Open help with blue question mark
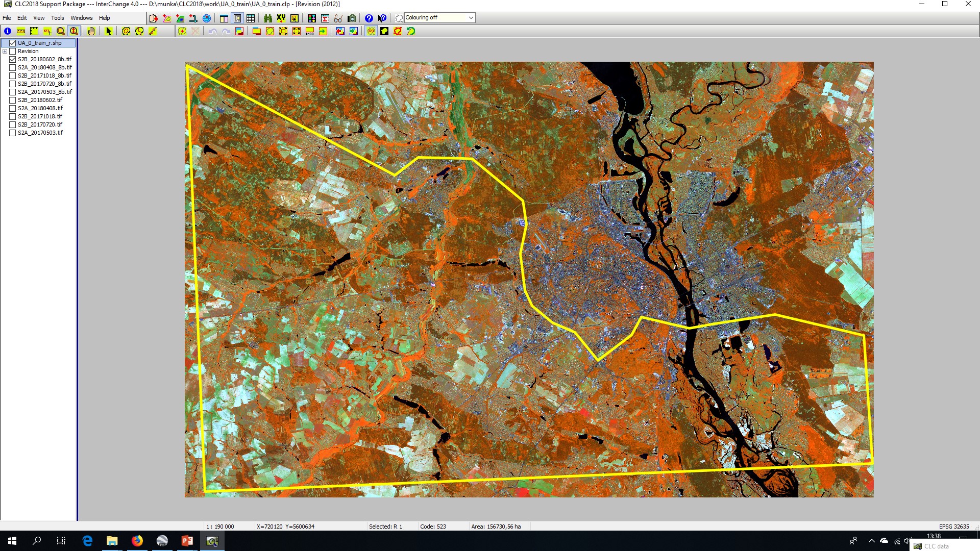The height and width of the screenshot is (551, 980). (x=369, y=18)
